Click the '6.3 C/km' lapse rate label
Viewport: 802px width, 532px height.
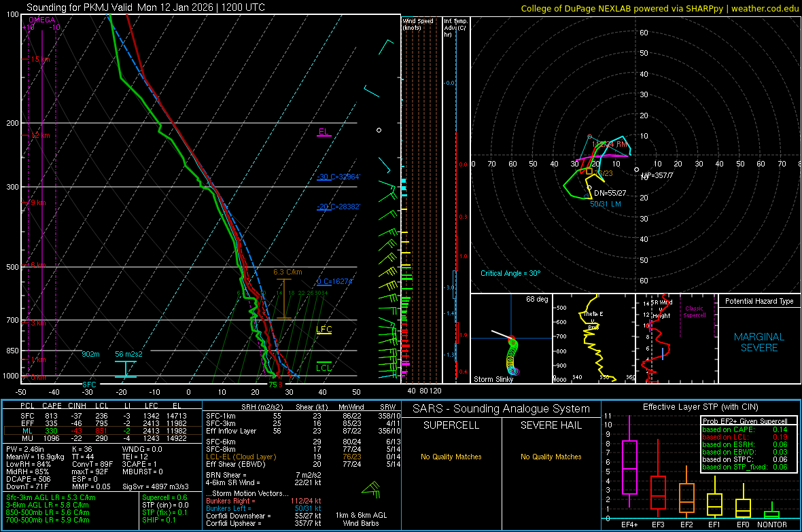[287, 272]
